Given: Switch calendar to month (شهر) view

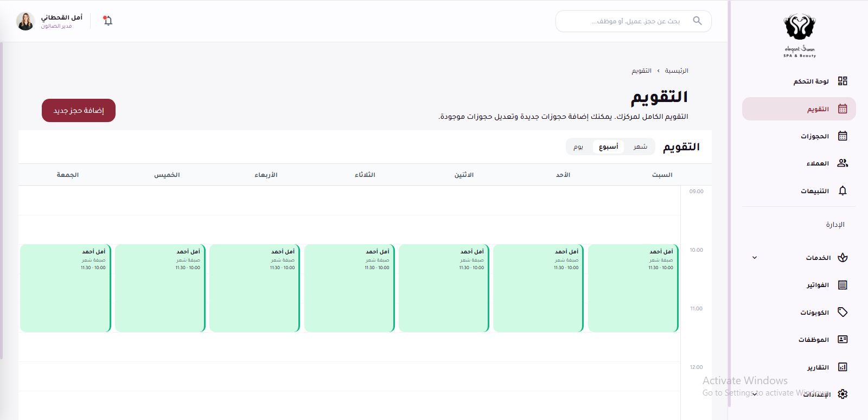Looking at the screenshot, I should coord(640,147).
